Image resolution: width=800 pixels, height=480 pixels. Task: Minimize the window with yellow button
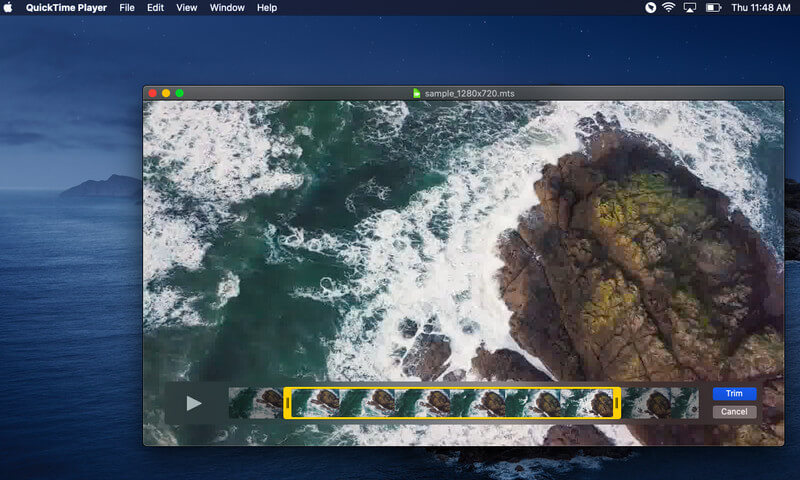166,93
